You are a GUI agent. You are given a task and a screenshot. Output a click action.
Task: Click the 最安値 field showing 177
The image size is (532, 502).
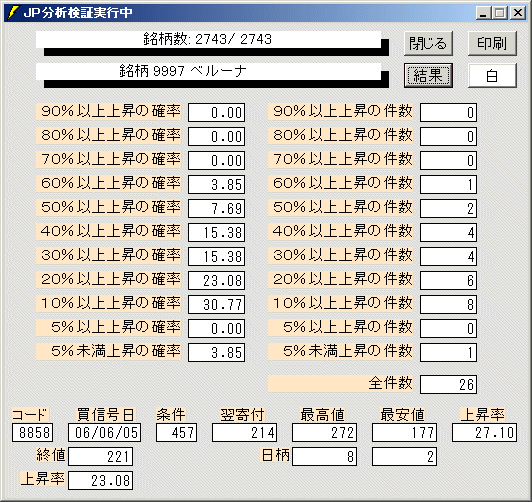(404, 432)
